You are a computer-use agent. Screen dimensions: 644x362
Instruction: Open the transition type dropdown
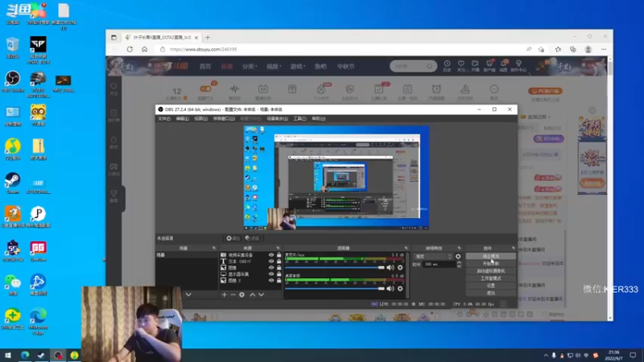coord(432,257)
